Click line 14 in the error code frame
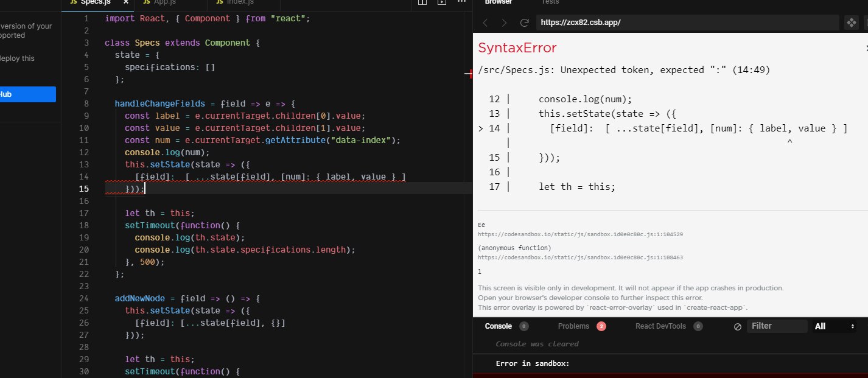This screenshot has height=378, width=868. click(663, 128)
